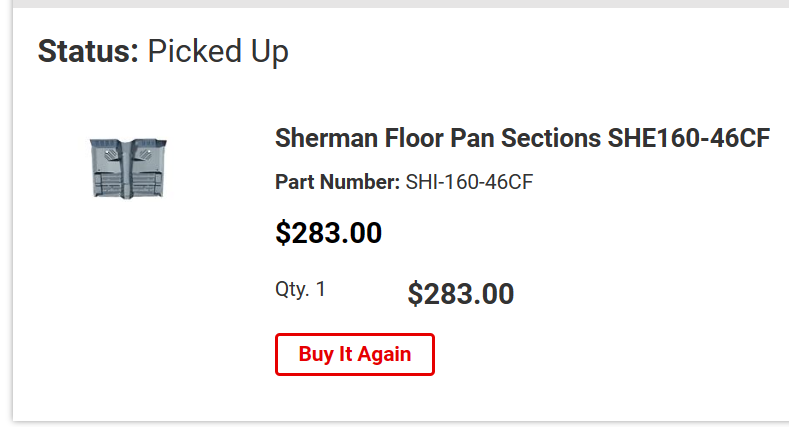Click the gray bar above the order card
The image size is (789, 427).
click(401, 4)
